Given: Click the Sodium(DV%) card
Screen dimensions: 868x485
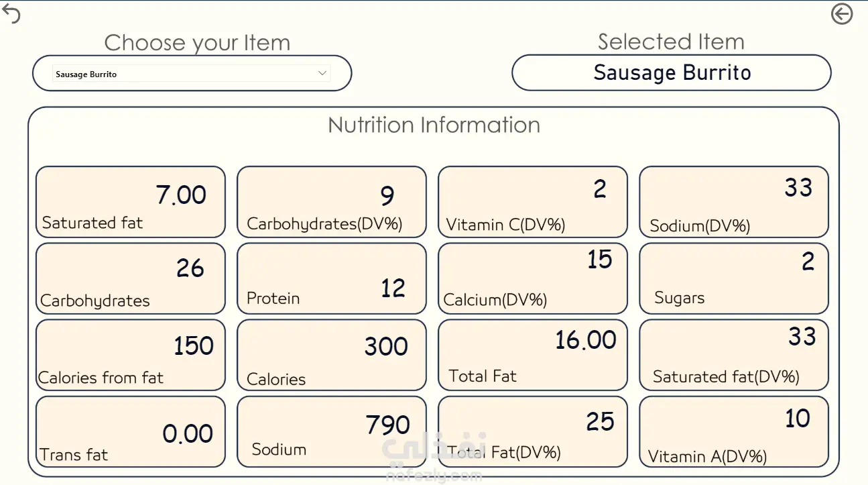Looking at the screenshot, I should tap(734, 202).
